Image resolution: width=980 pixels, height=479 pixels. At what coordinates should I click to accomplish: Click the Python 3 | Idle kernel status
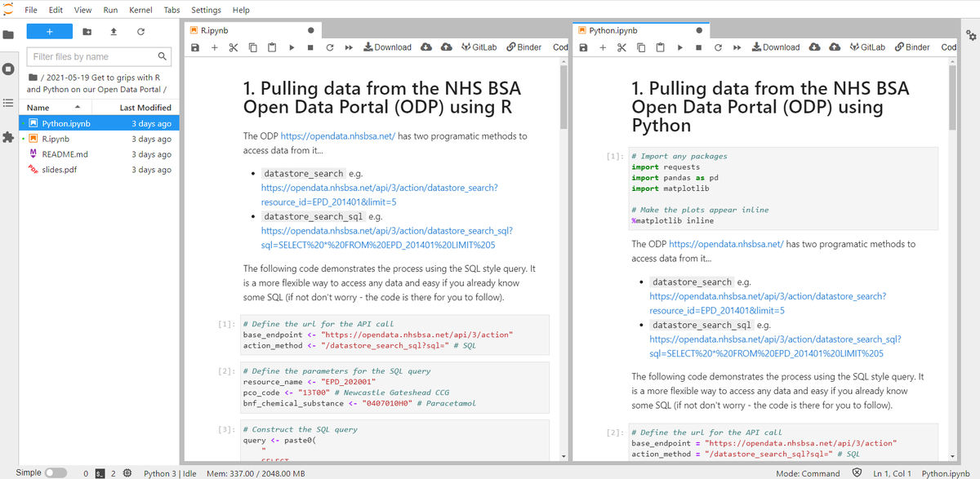click(170, 473)
